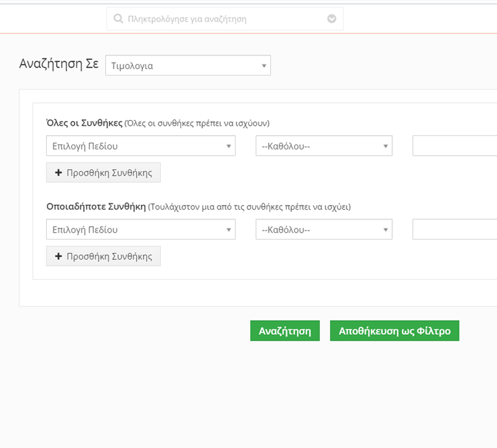Click the 'Όλες οι Συνθήκες' heading text
497x448 pixels.
pos(85,123)
